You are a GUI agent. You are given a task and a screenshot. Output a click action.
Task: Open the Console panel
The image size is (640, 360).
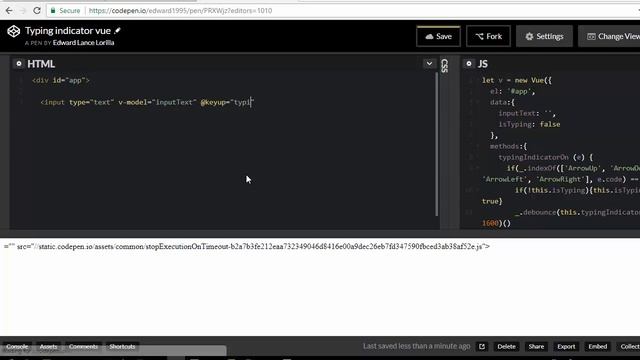(x=17, y=347)
